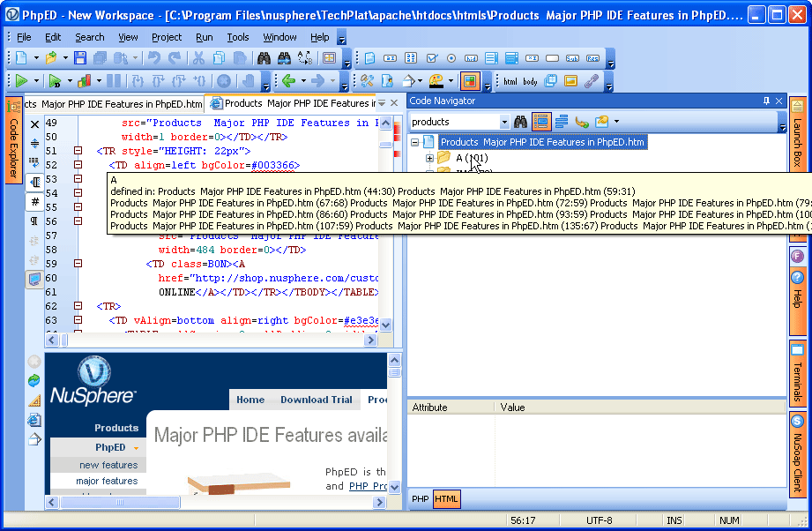Viewport: 812px width, 531px height.
Task: Launch the profiler bar chart icon
Action: pyautogui.click(x=84, y=81)
